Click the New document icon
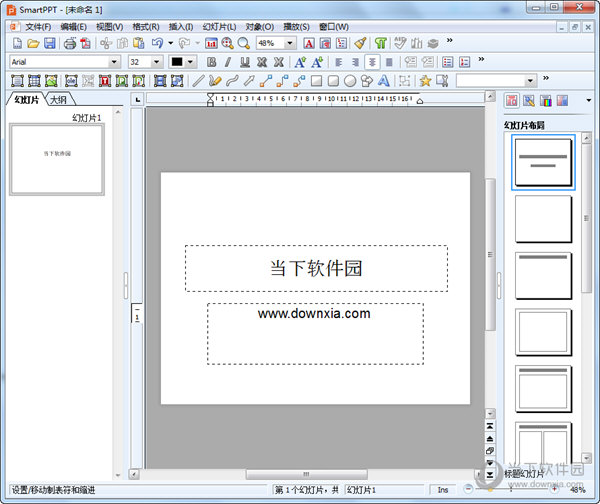Viewport: 600px width, 504px height. (x=18, y=43)
